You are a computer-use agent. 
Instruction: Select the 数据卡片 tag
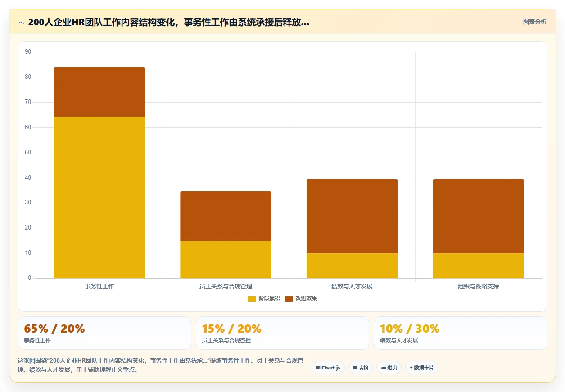(421, 368)
